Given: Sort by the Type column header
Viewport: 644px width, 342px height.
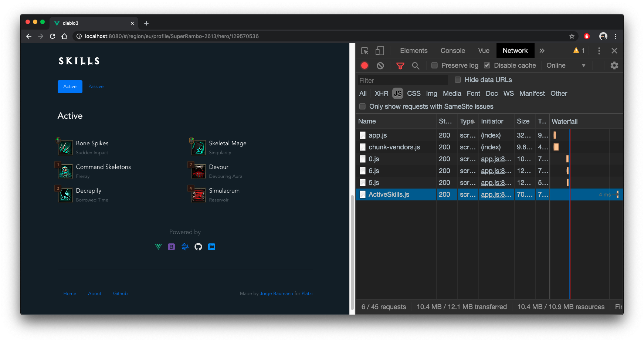Looking at the screenshot, I should [467, 121].
